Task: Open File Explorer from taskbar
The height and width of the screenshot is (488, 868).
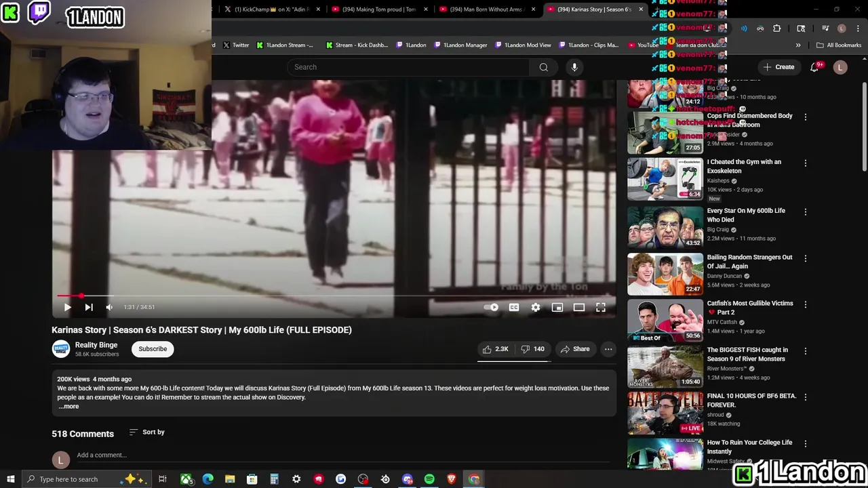Action: [x=230, y=479]
